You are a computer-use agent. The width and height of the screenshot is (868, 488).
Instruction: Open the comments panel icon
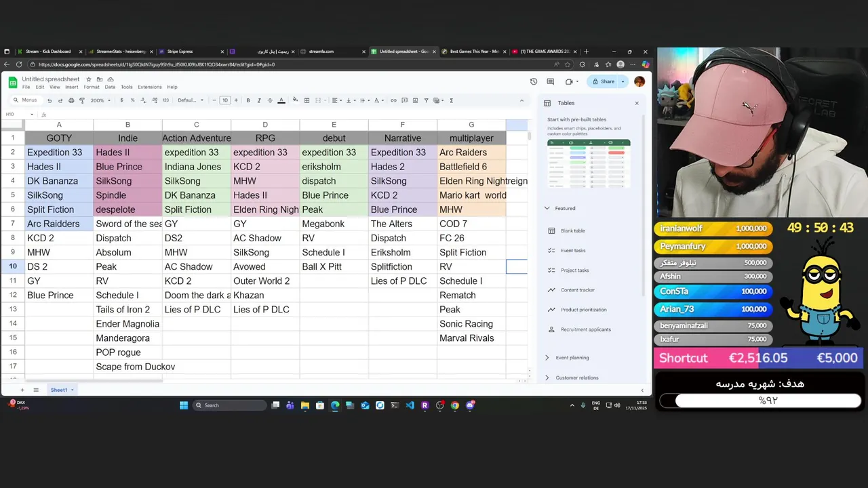pyautogui.click(x=551, y=81)
